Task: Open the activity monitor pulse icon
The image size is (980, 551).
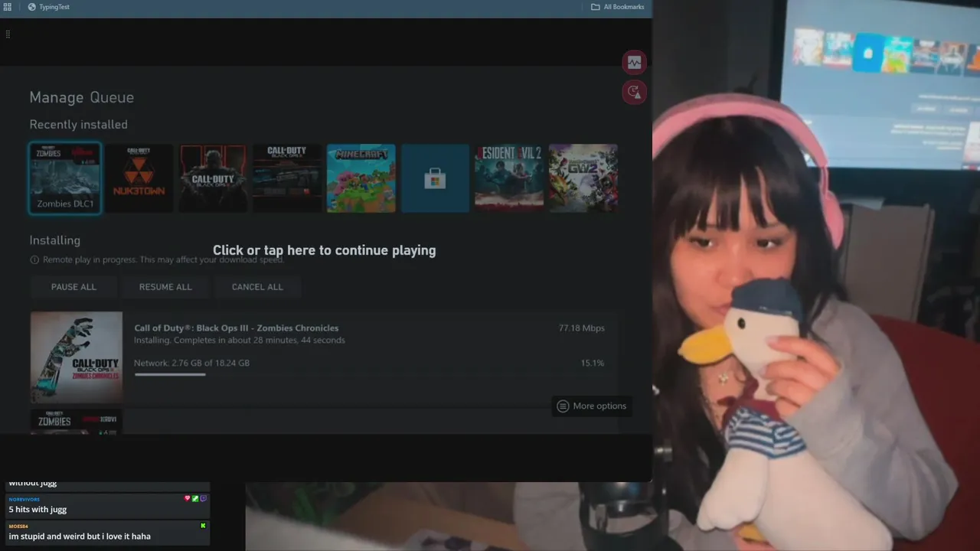Action: [x=634, y=63]
